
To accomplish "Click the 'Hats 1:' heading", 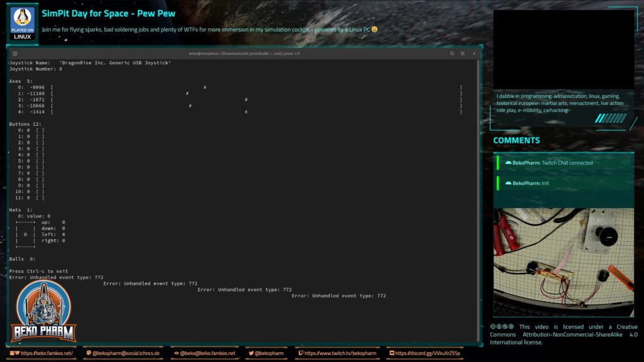I will point(21,210).
